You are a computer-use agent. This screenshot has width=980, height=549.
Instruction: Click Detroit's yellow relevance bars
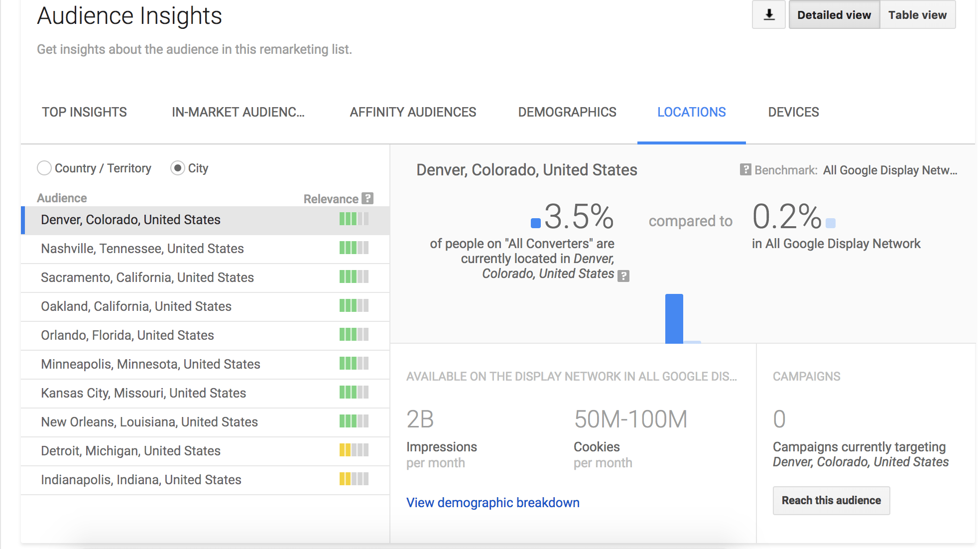(354, 450)
